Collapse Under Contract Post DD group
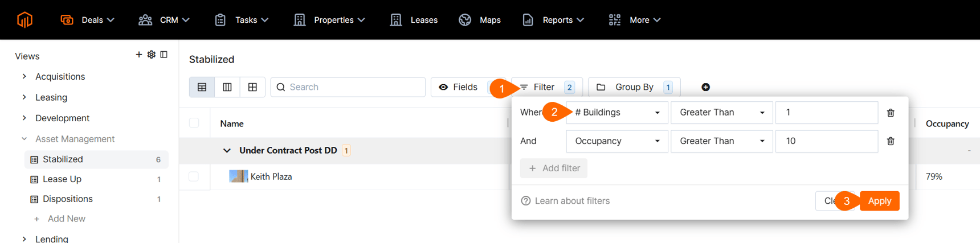980x243 pixels. click(227, 151)
